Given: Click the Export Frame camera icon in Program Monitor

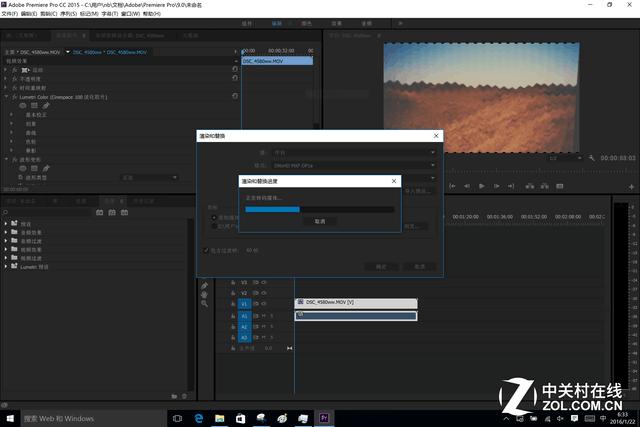Looking at the screenshot, I should 560,186.
